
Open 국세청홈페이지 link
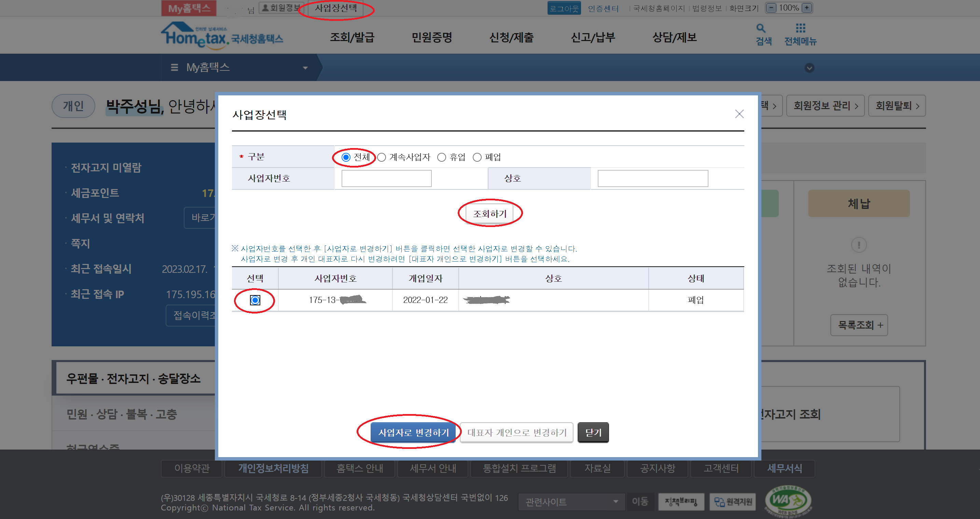[x=659, y=9]
